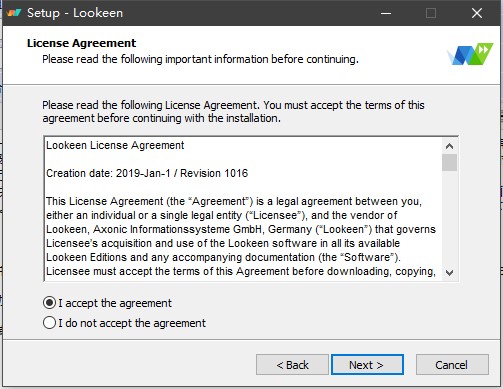The width and height of the screenshot is (503, 389).
Task: Cancel the Lookeen installation
Action: tap(452, 365)
